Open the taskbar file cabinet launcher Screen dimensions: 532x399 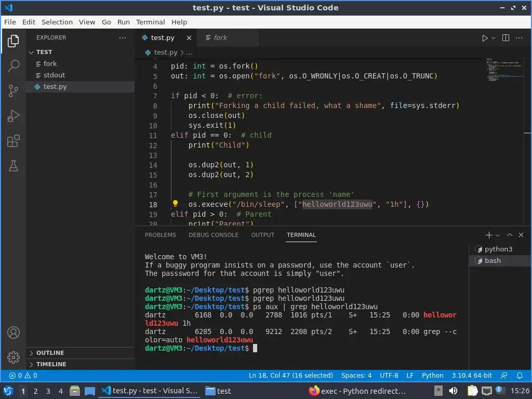pyautogui.click(x=75, y=391)
